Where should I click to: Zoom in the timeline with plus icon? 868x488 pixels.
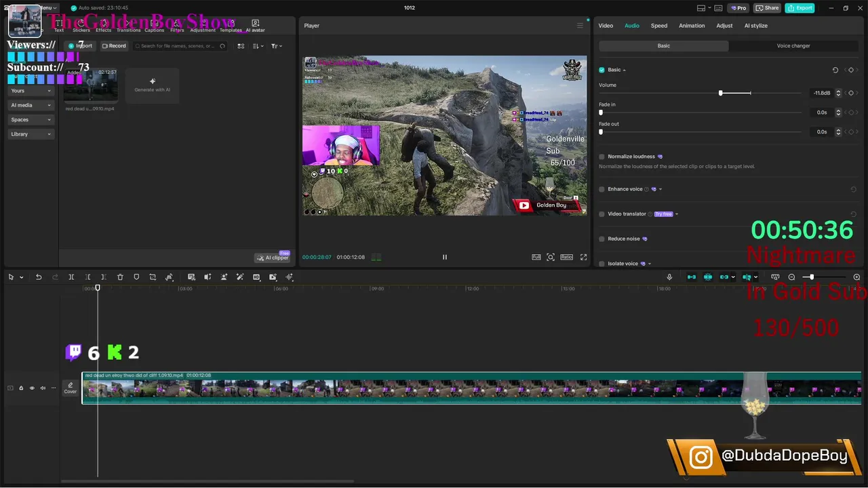coord(856,277)
